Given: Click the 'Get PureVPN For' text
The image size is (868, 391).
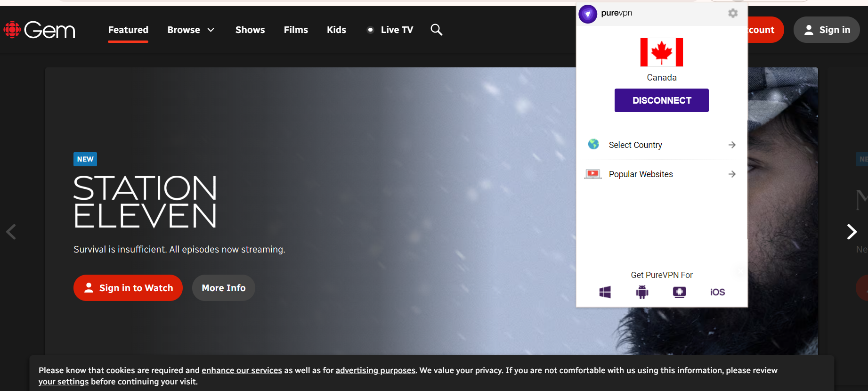Looking at the screenshot, I should coord(662,275).
